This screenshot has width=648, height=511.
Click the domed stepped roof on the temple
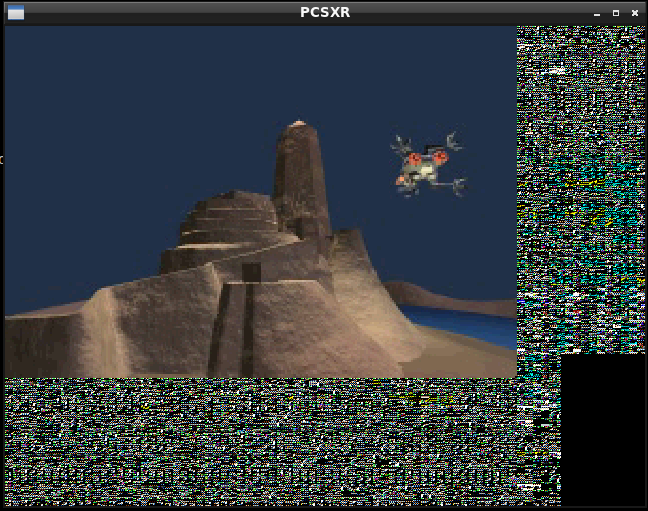(x=228, y=217)
